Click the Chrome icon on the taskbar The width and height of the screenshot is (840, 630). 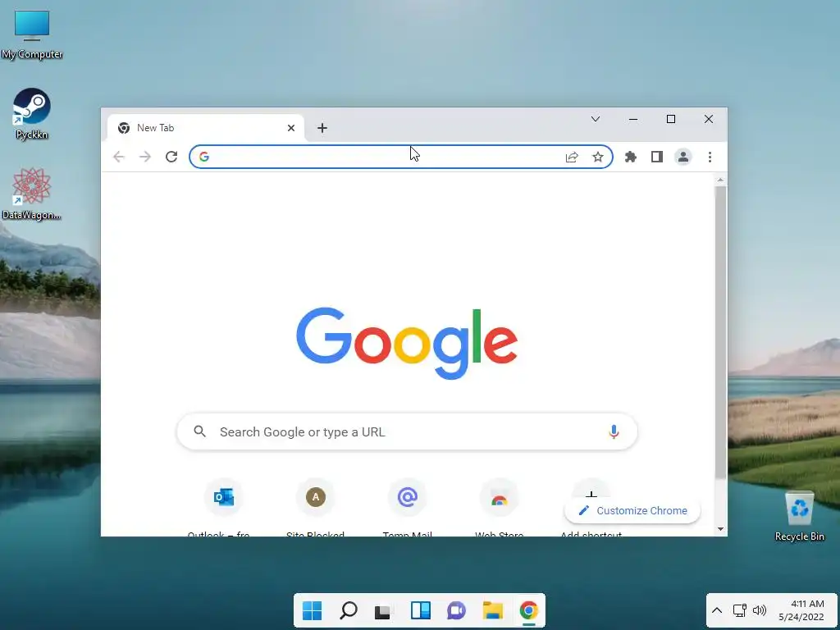(x=529, y=610)
